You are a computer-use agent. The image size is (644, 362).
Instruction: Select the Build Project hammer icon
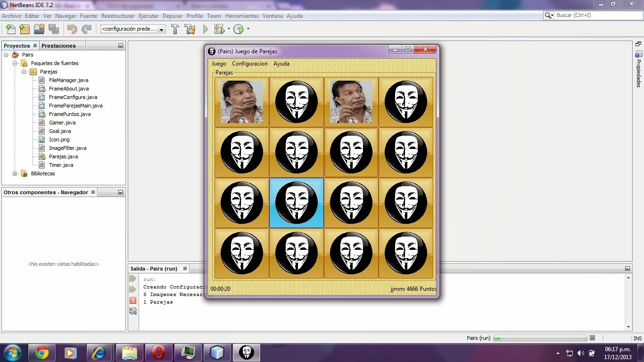click(175, 29)
